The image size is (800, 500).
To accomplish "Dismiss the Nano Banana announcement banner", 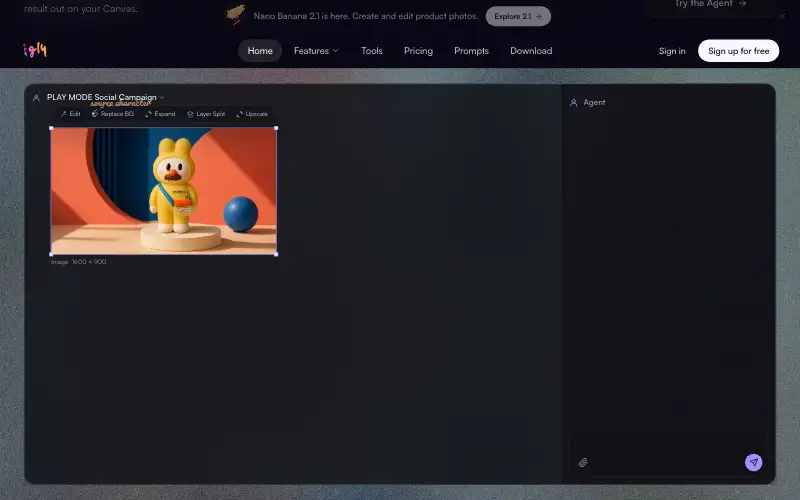I will 782,16.
